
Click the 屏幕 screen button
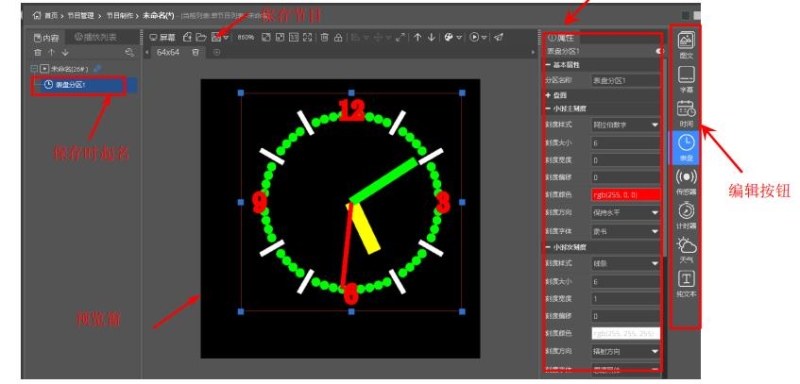pos(162,38)
